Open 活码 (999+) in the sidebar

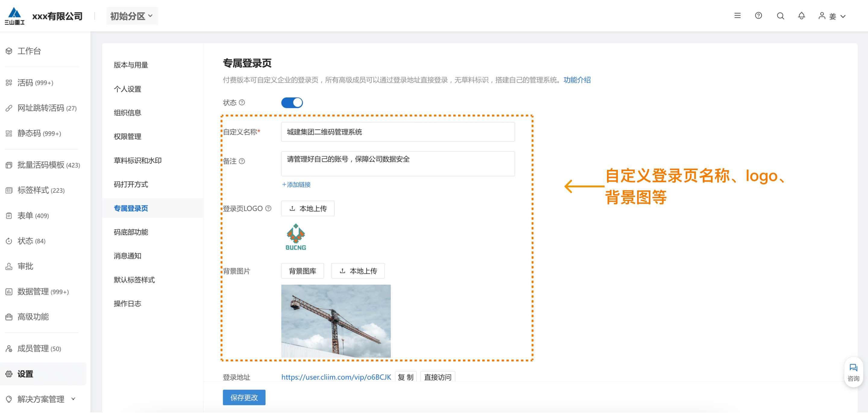click(35, 83)
